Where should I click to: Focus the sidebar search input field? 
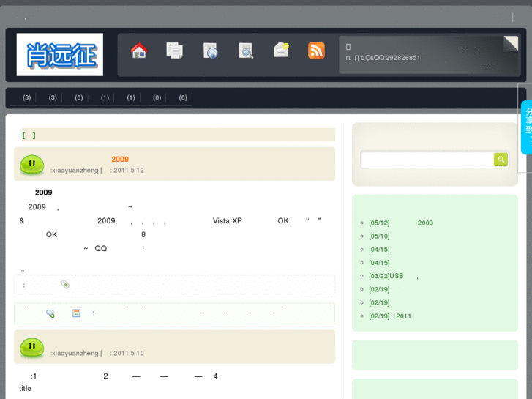(x=427, y=160)
